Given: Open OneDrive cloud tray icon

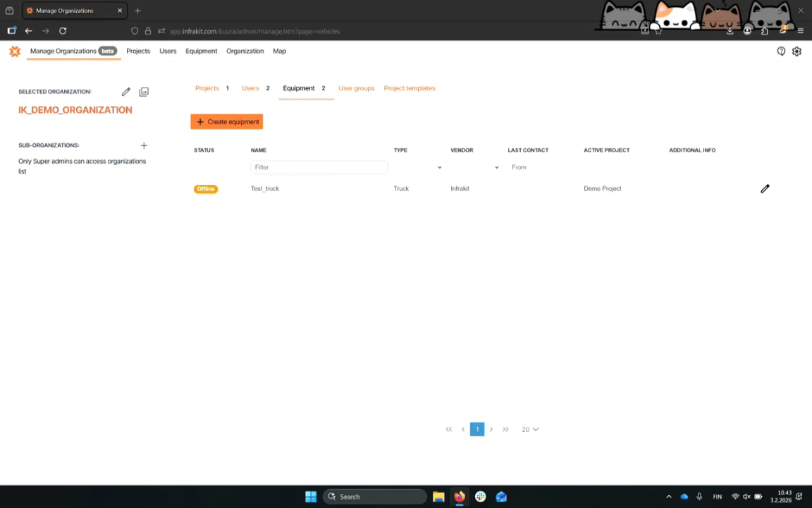Looking at the screenshot, I should pyautogui.click(x=684, y=497).
